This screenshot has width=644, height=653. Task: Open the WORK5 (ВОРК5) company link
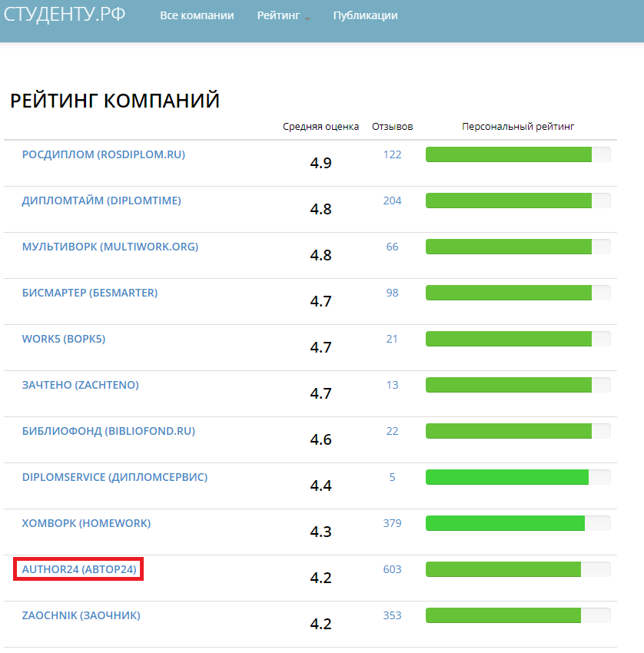pos(63,339)
